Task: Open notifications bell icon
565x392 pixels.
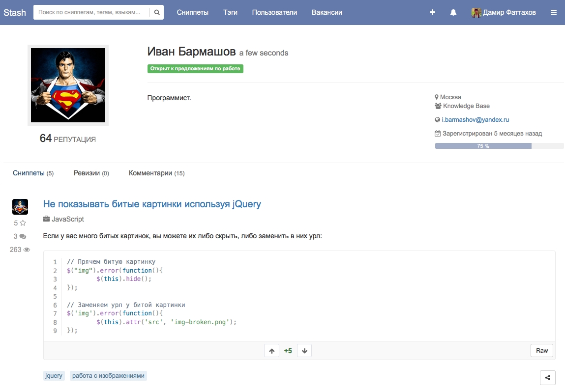Action: tap(453, 12)
